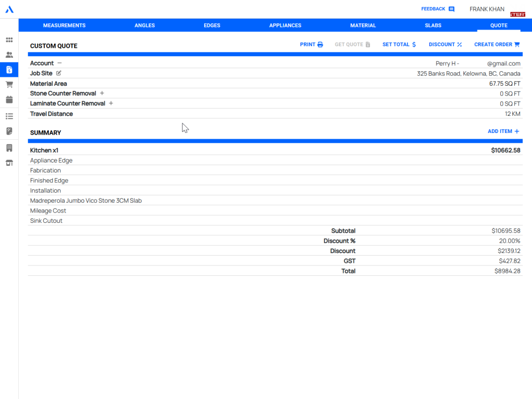This screenshot has height=399, width=532.
Task: Click the $8984.28 total value
Action: 507,271
